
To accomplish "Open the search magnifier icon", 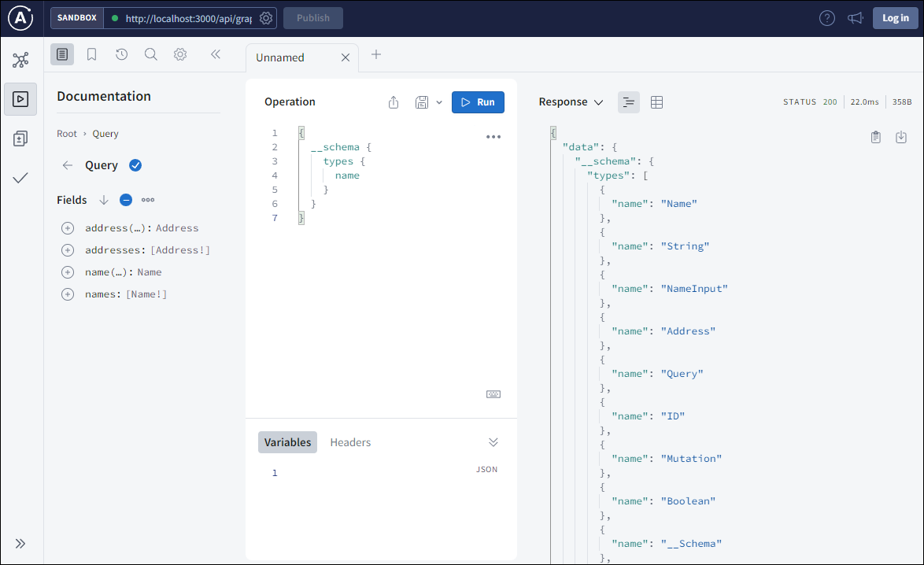I will (x=151, y=55).
